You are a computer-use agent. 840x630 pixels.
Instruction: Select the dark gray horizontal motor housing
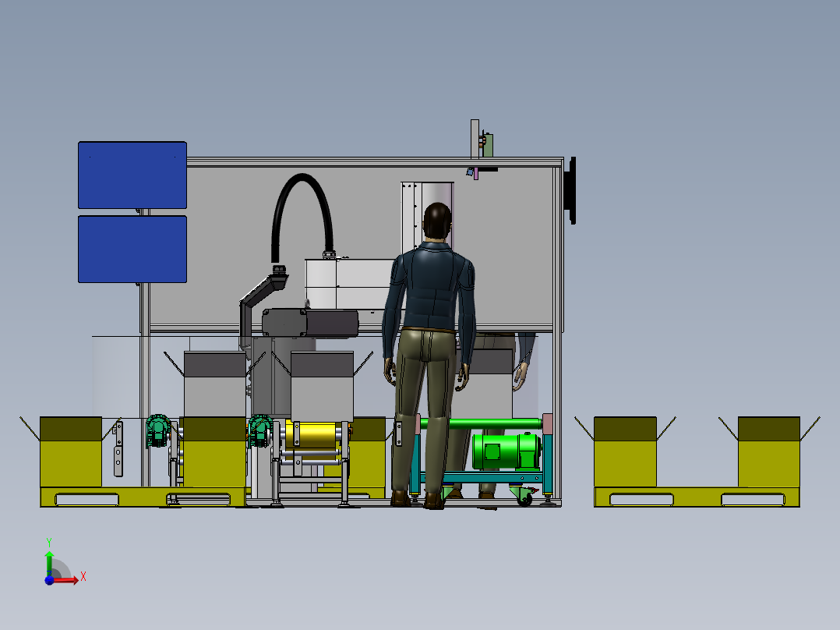[x=310, y=324]
